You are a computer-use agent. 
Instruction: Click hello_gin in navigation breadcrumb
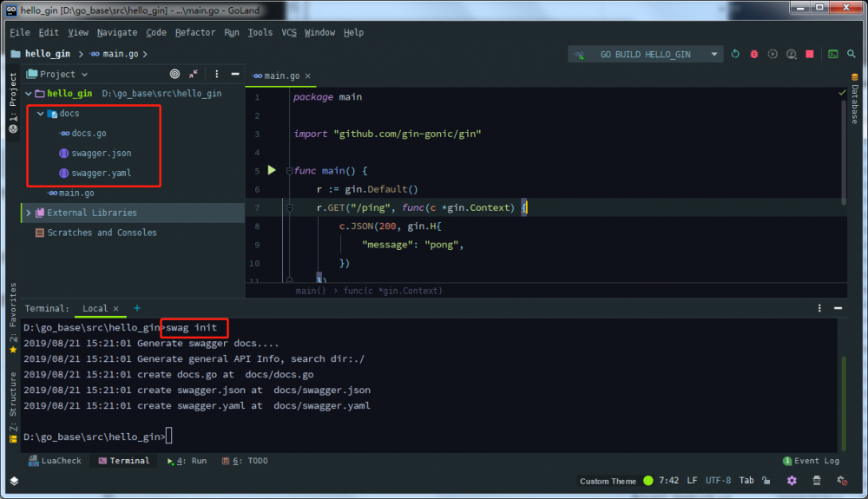[x=48, y=54]
